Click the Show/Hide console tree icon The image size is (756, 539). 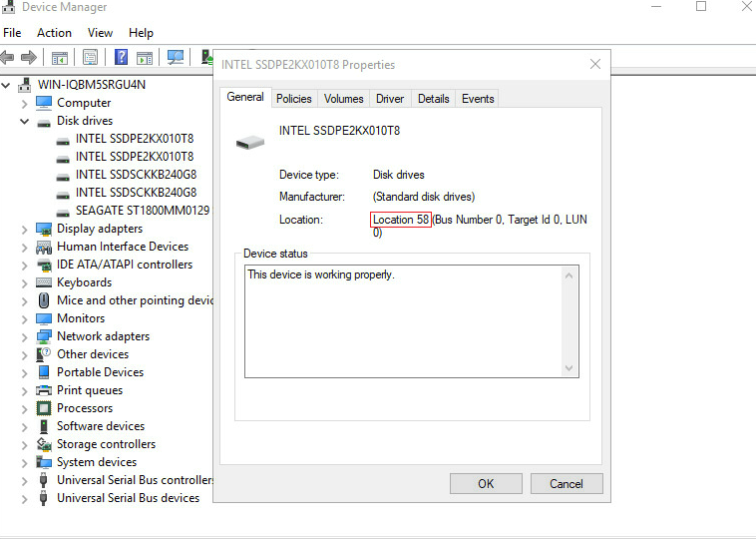click(x=60, y=58)
